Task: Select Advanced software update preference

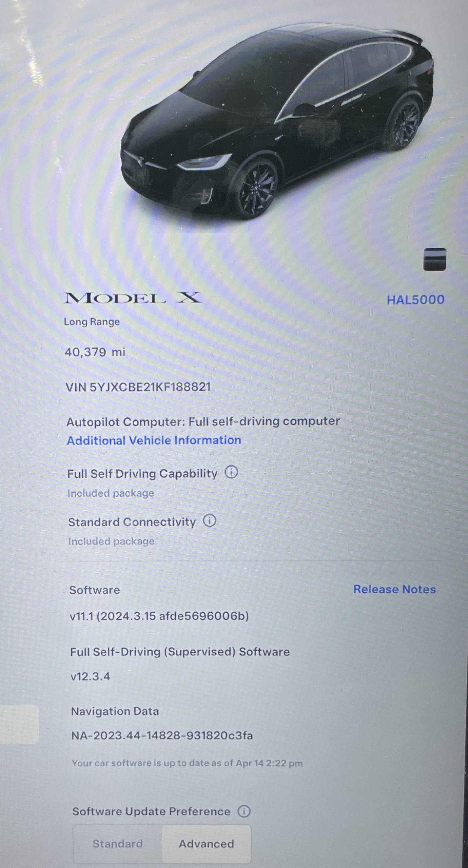Action: 206,844
